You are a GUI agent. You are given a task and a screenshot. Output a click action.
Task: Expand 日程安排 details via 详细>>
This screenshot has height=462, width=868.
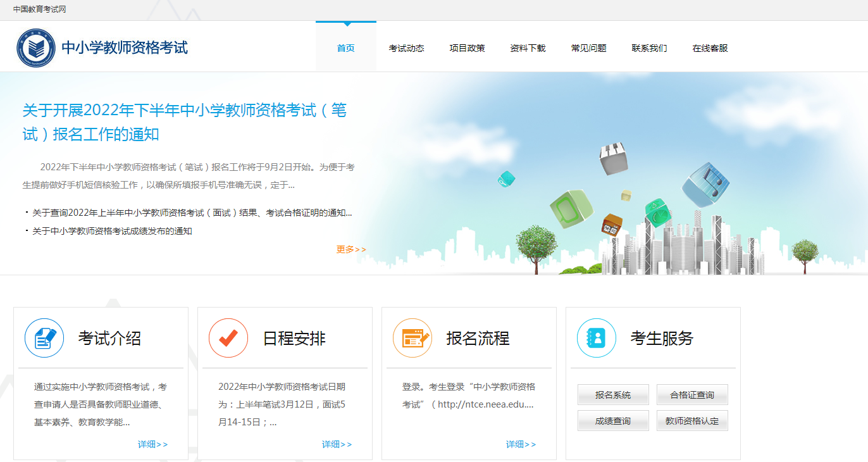337,444
